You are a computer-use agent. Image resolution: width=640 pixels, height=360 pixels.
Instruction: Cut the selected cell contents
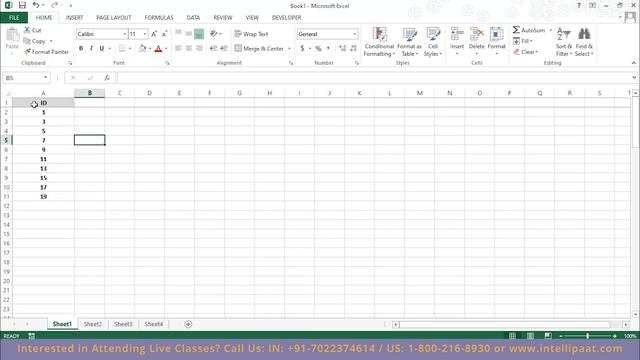pyautogui.click(x=33, y=30)
